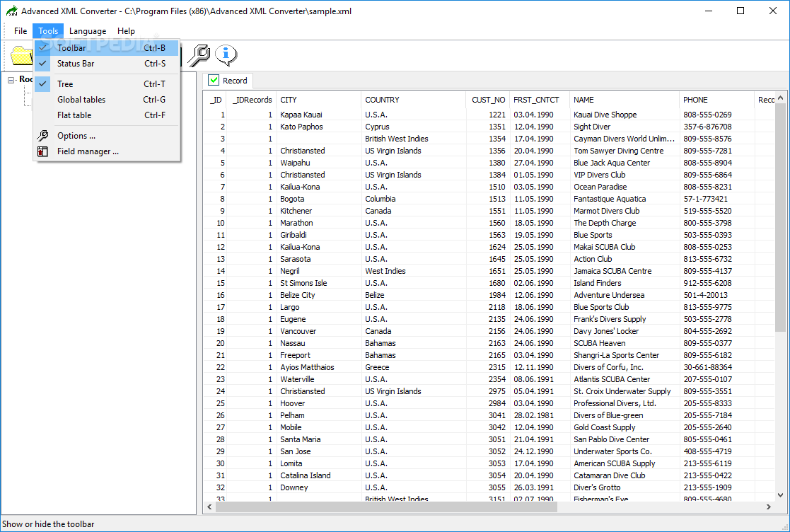
Task: Click the vertical scrollbar up arrow
Action: [780, 98]
